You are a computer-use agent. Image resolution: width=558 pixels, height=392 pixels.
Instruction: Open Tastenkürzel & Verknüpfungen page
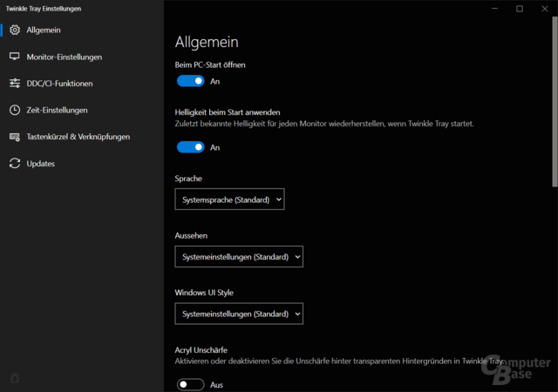tap(78, 137)
